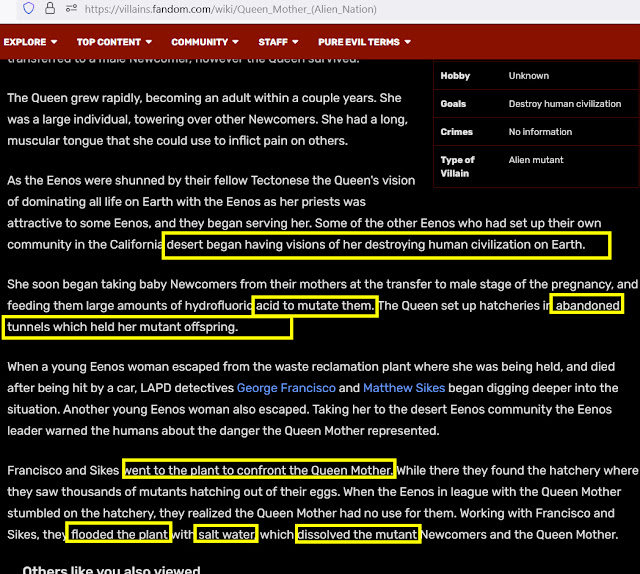Viewport: 640px width, 574px height.
Task: Click the 'Alien mutant' infobox value
Action: [x=536, y=160]
